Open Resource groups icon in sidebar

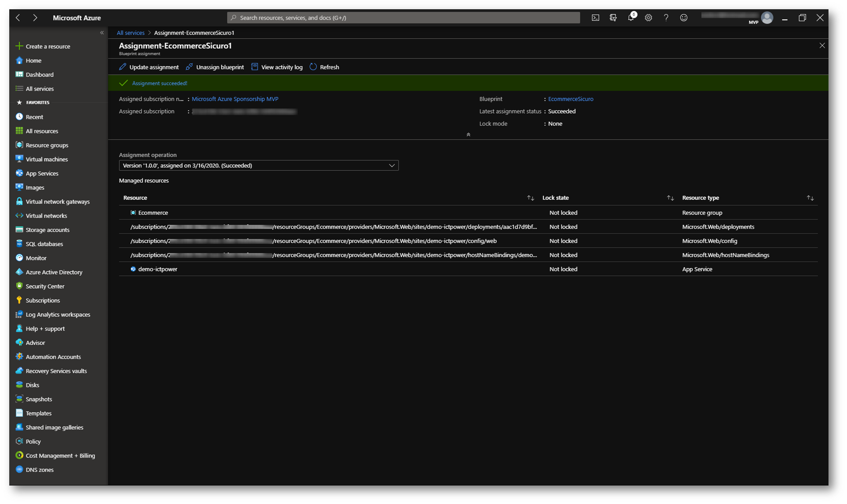click(19, 145)
